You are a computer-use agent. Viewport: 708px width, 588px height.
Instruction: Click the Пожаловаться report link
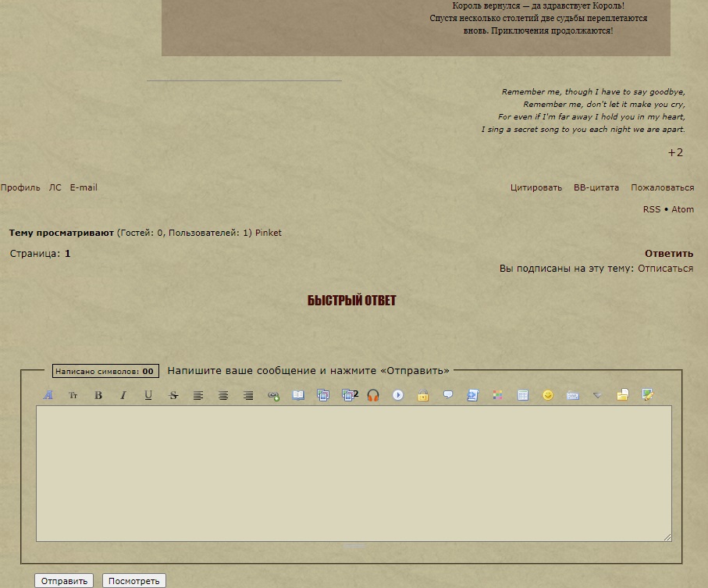pyautogui.click(x=662, y=187)
